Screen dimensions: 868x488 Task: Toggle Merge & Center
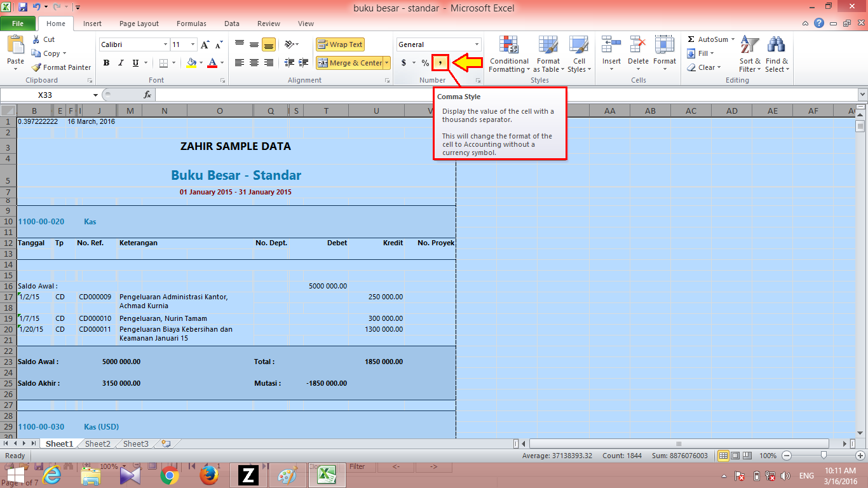click(350, 63)
